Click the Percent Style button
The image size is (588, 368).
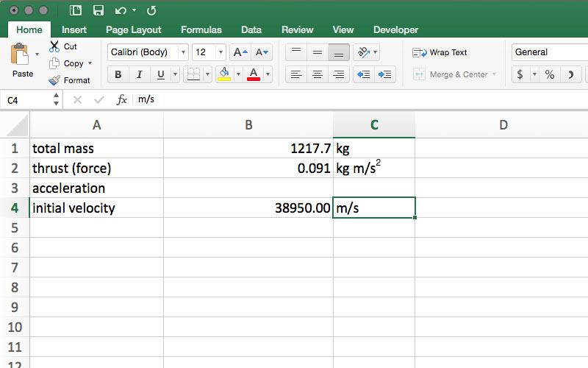click(549, 74)
